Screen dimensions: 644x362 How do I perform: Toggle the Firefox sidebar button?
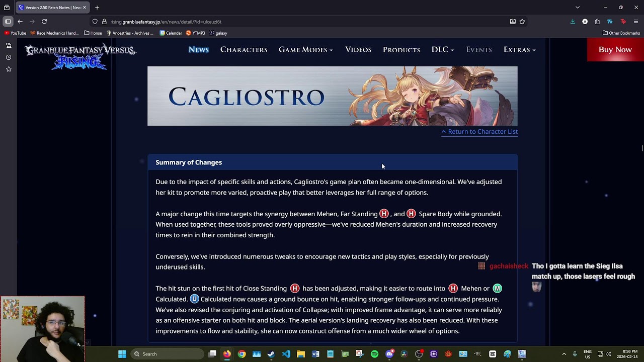[x=8, y=22]
